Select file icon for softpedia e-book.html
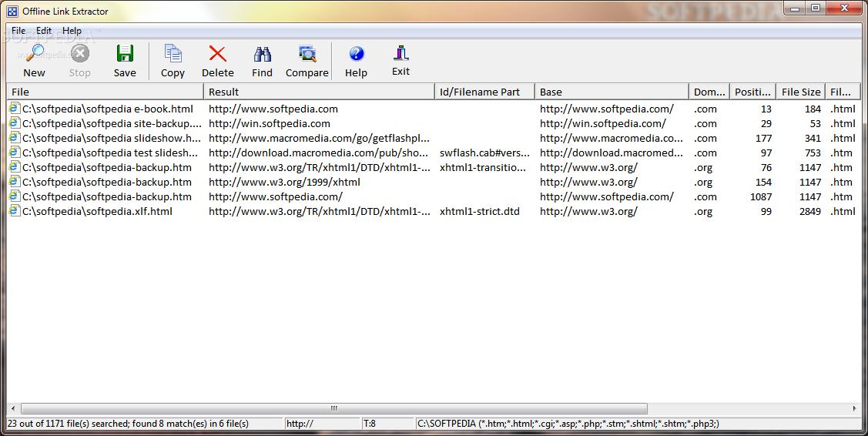The image size is (868, 436). [15, 109]
